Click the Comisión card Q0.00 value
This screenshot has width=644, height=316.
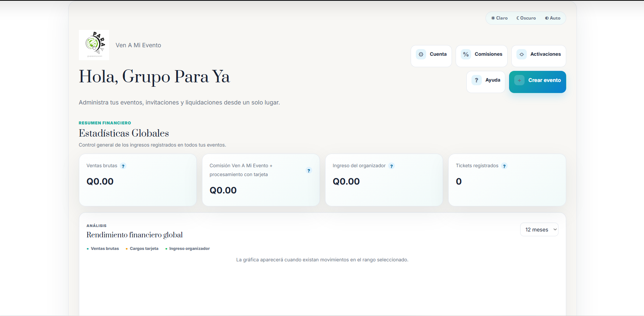[223, 190]
